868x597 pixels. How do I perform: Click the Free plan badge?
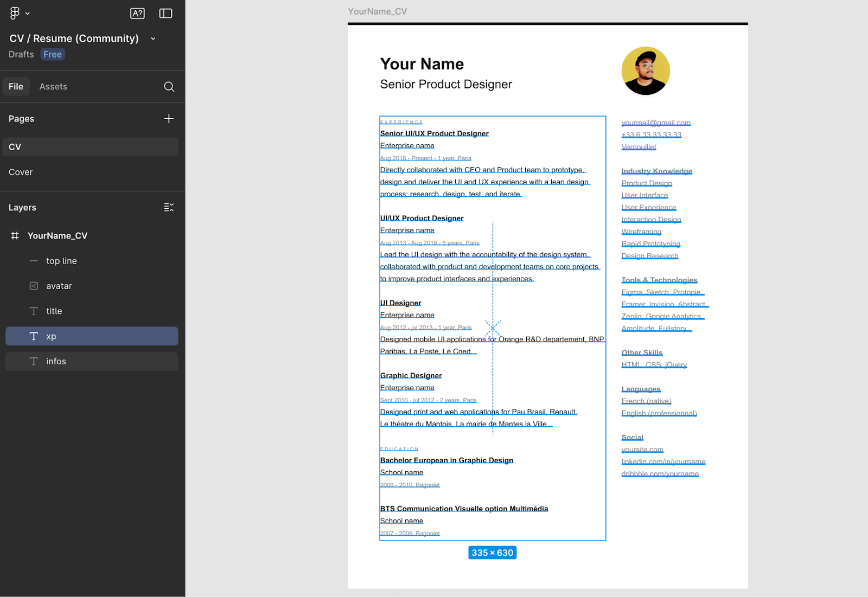pos(52,54)
